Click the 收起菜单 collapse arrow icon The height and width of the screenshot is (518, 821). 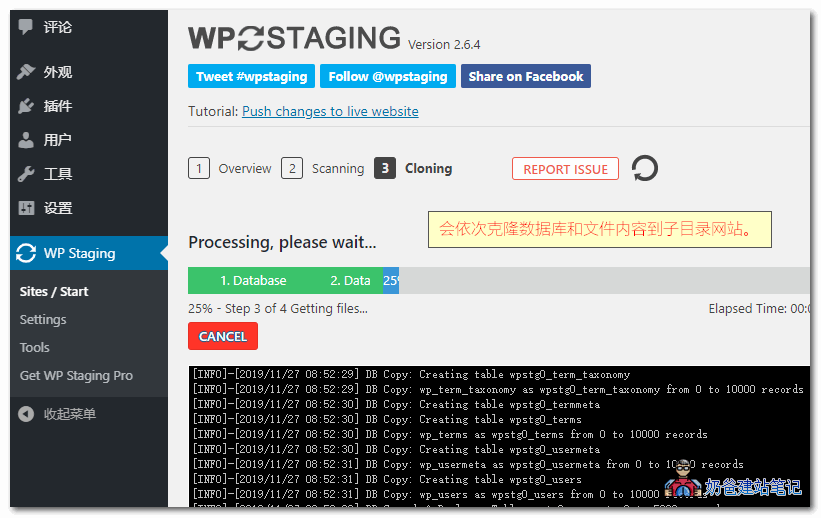[26, 414]
